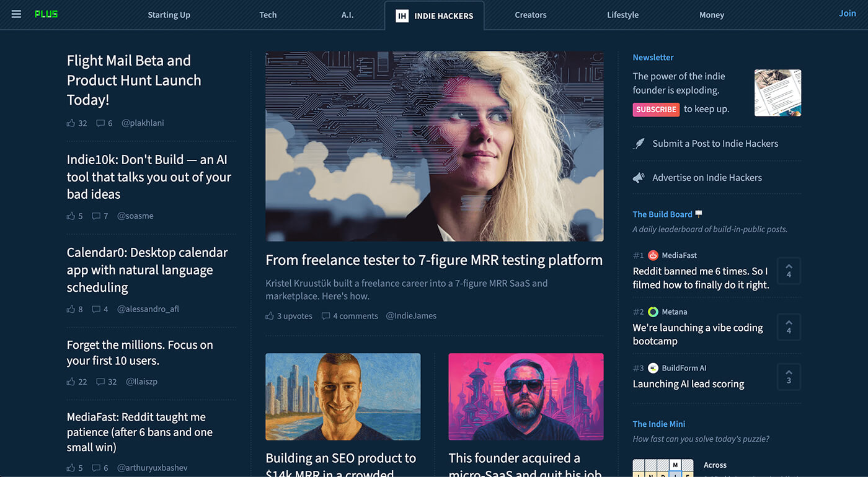Open The Indie Mini heading link
The height and width of the screenshot is (477, 868).
(659, 424)
